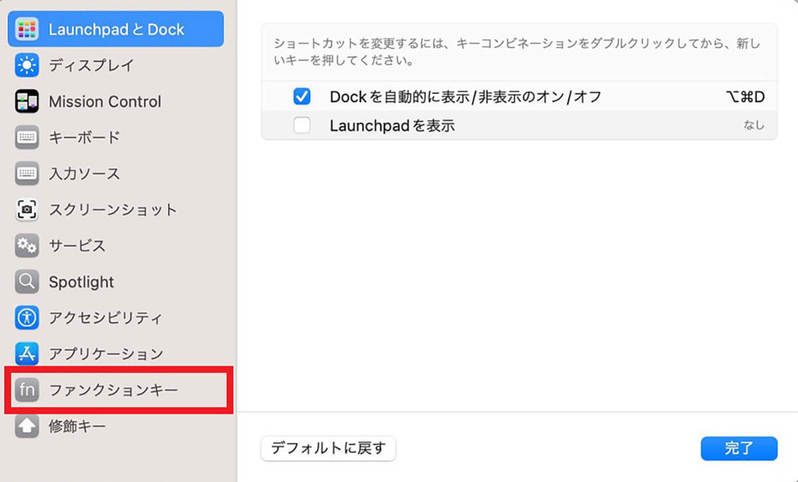This screenshot has width=798, height=482.
Task: Click the 完了 button
Action: [739, 448]
